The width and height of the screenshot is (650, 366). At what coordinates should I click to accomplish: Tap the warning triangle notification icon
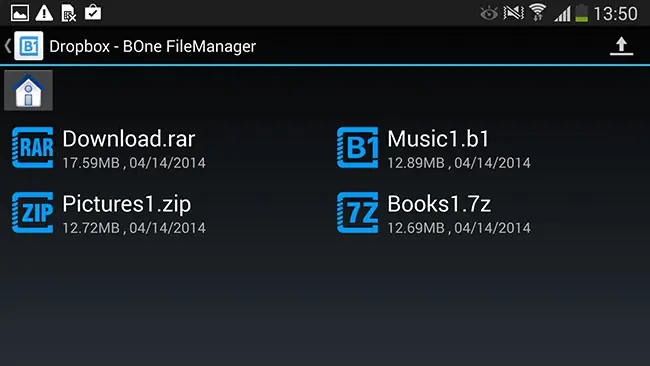click(44, 13)
